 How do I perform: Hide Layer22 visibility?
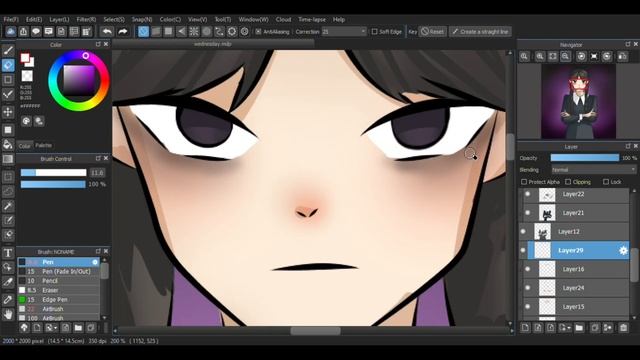click(x=527, y=194)
